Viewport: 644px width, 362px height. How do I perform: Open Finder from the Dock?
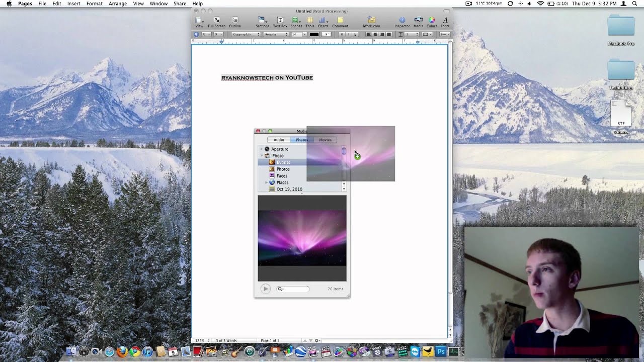(x=71, y=352)
